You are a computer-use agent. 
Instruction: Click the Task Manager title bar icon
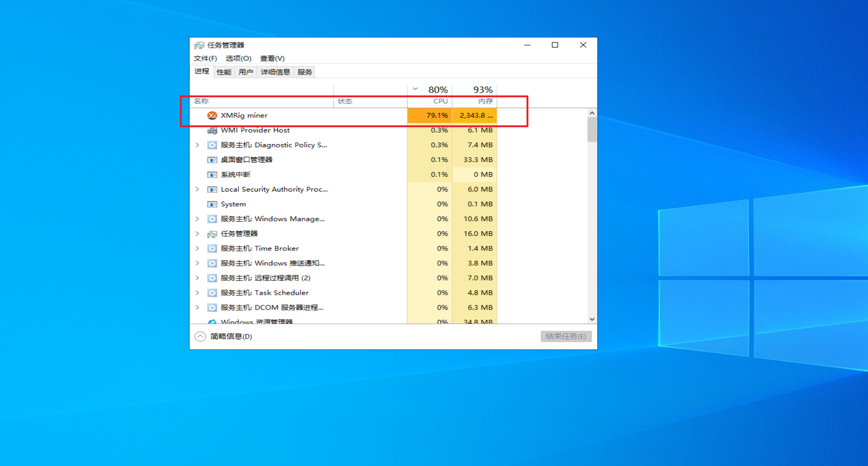pyautogui.click(x=199, y=45)
